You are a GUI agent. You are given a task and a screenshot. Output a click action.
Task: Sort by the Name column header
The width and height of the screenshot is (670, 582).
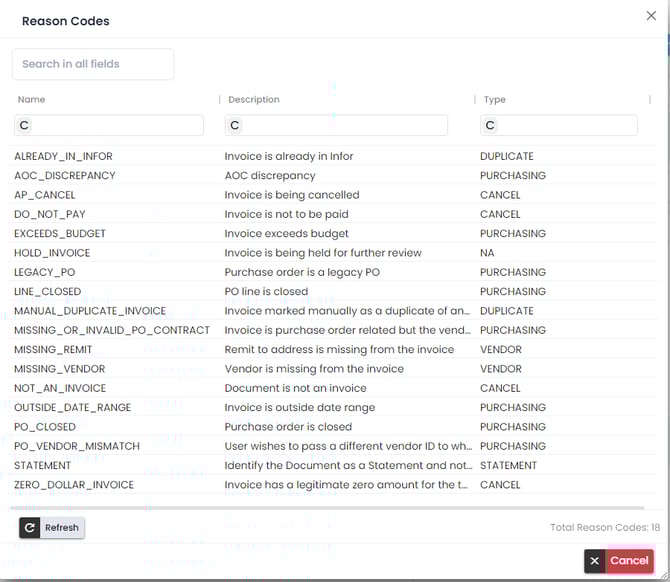pyautogui.click(x=31, y=100)
